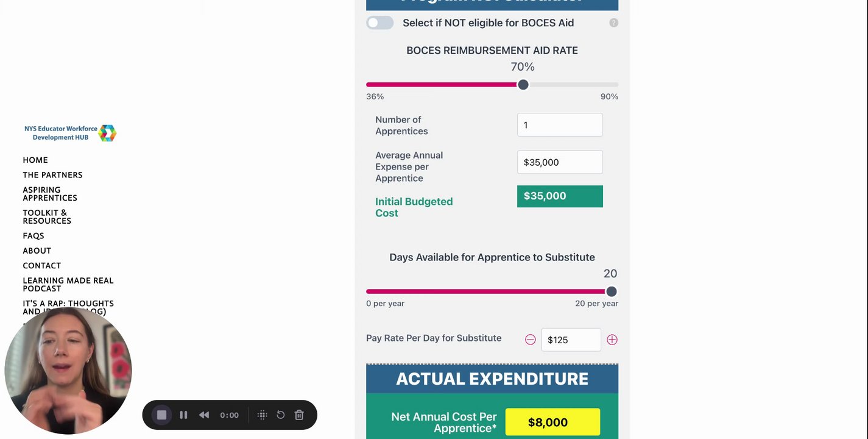Decrease substitute pay rate with minus icon
The height and width of the screenshot is (439, 868).
click(x=531, y=340)
